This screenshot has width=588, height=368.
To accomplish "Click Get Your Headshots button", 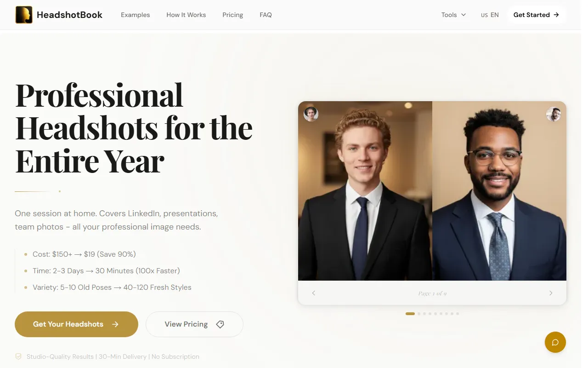I will (x=76, y=324).
